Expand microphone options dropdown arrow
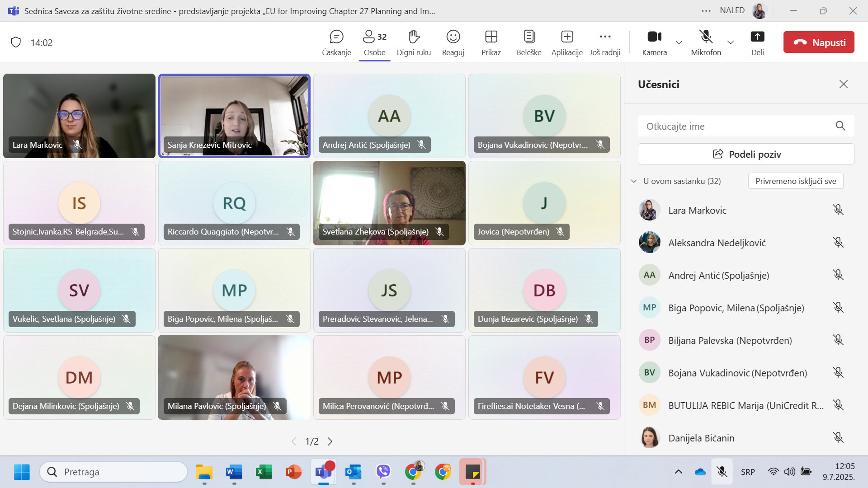The height and width of the screenshot is (488, 868). tap(730, 42)
